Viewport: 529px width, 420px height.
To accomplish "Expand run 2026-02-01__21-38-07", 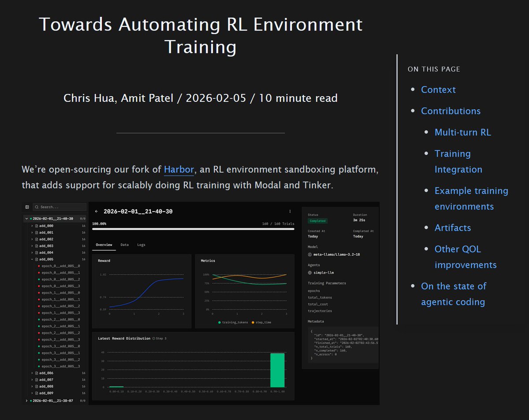I will (x=26, y=401).
